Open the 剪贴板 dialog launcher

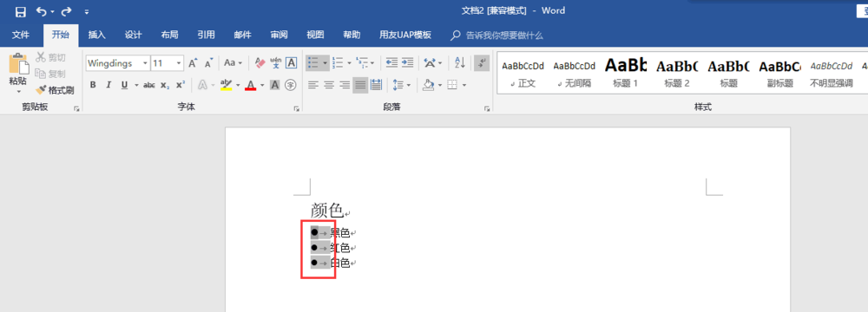pyautogui.click(x=76, y=109)
